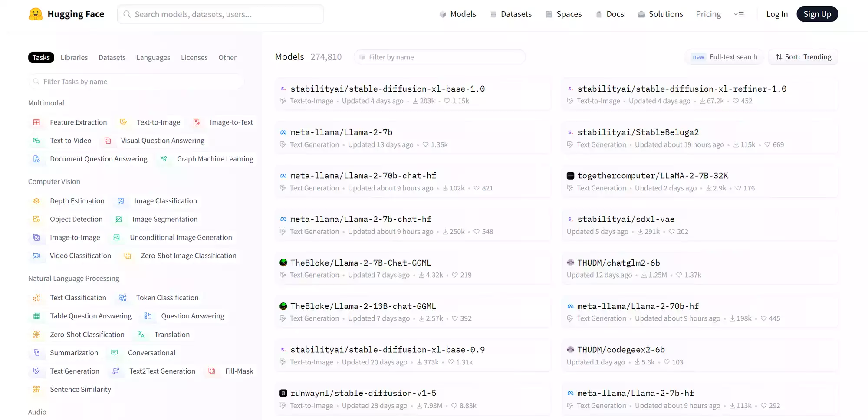Screen dimensions: 868x420
Task: Open Datasets in top navigation
Action: pos(511,14)
